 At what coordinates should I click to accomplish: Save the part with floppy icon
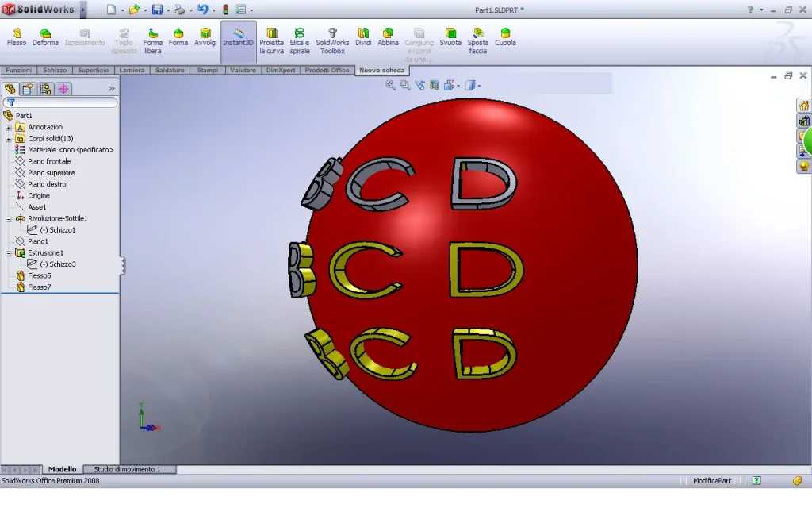(x=157, y=10)
